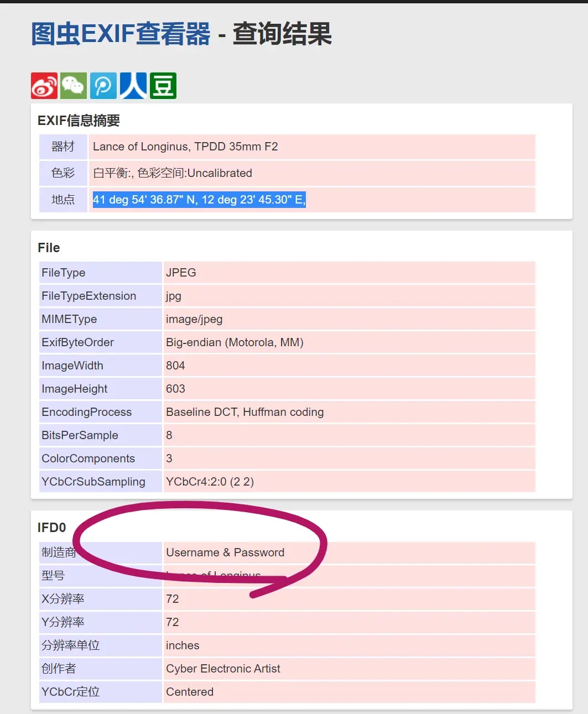Click the green WeChat share icon
The image size is (588, 714).
[x=74, y=86]
